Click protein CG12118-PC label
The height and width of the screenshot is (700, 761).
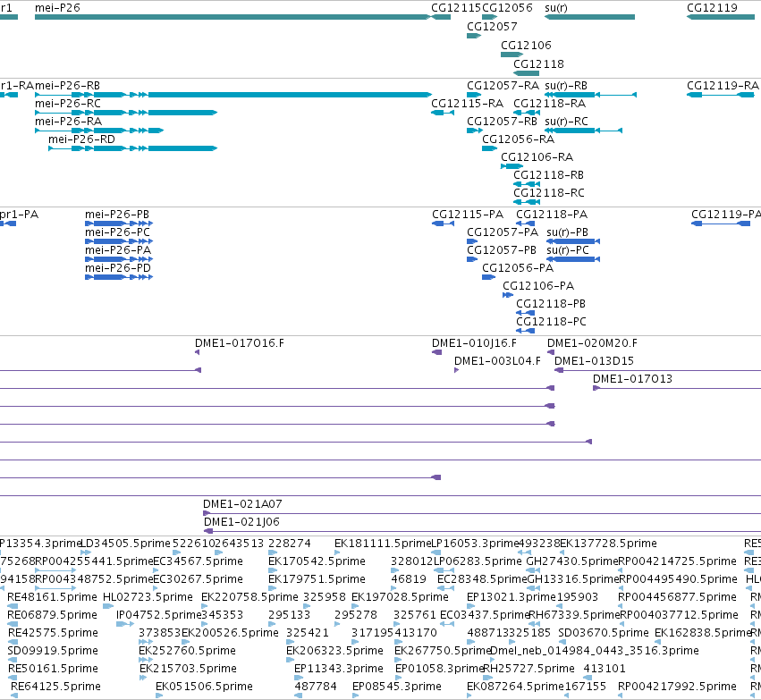click(x=551, y=322)
